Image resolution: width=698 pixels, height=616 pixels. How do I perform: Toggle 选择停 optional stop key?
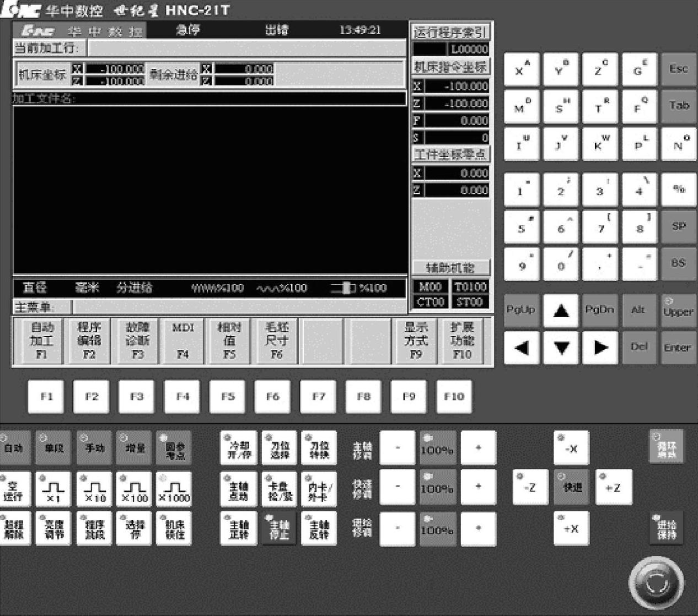click(135, 529)
